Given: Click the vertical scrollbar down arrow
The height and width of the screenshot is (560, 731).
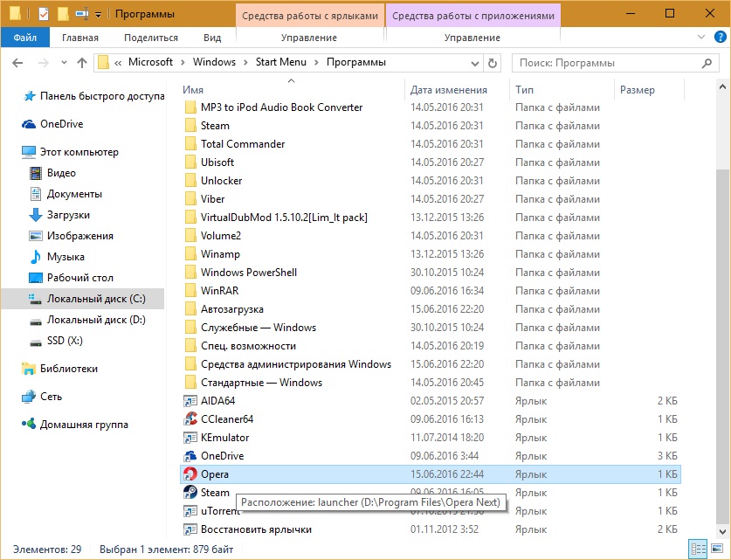Looking at the screenshot, I should click(722, 531).
